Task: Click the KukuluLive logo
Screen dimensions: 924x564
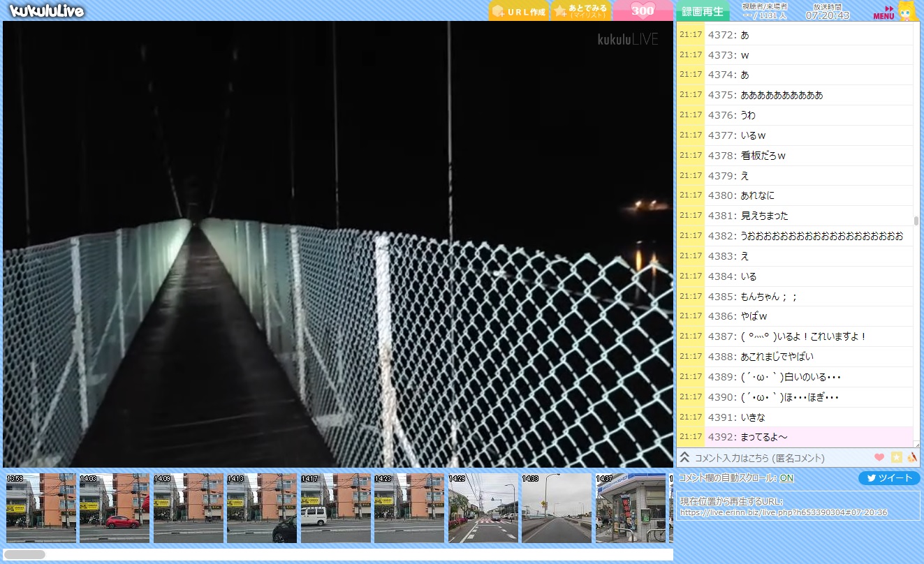Action: pyautogui.click(x=47, y=10)
